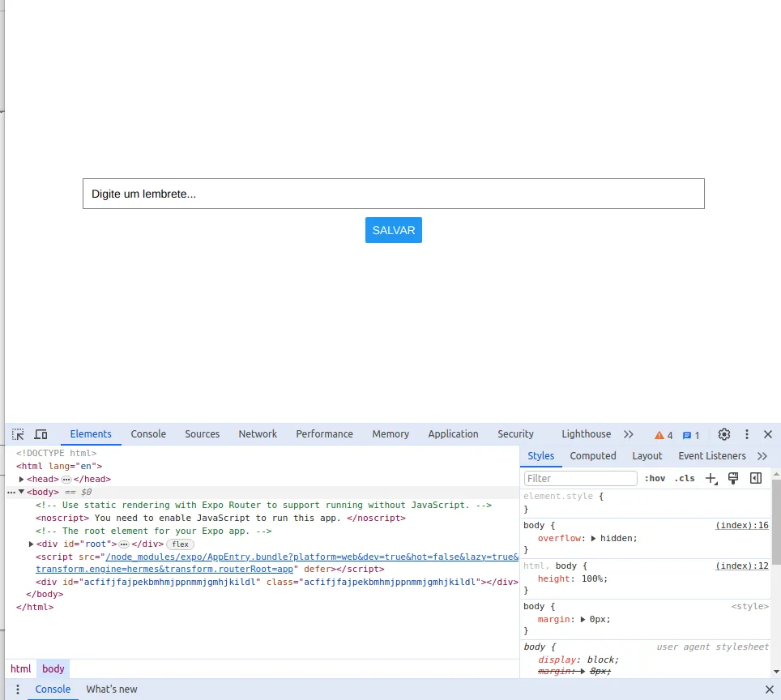The width and height of the screenshot is (781, 700).
Task: Focus the styles Filter field
Action: coord(580,478)
